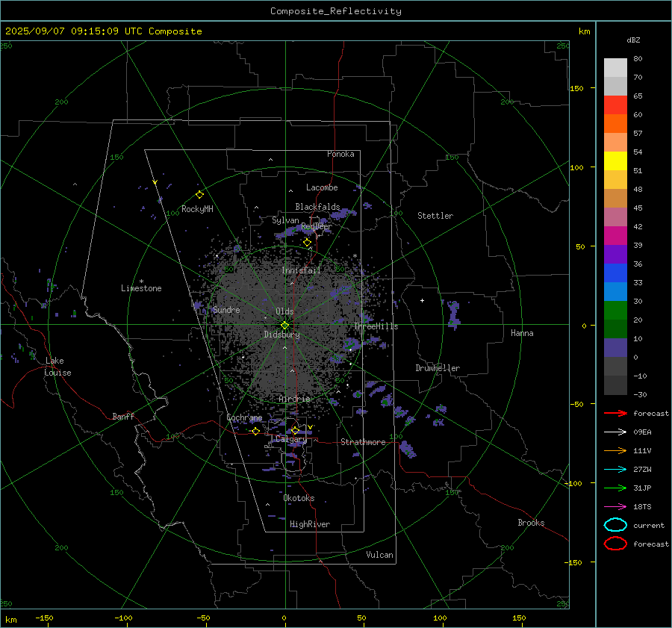Click the Olds city label
Image resolution: width=672 pixels, height=628 pixels.
pos(285,311)
